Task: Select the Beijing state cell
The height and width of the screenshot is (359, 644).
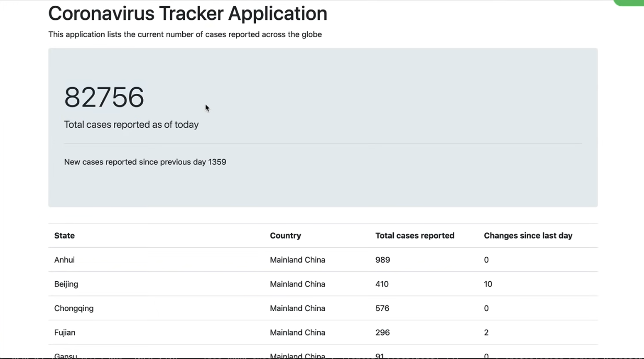Action: point(66,284)
